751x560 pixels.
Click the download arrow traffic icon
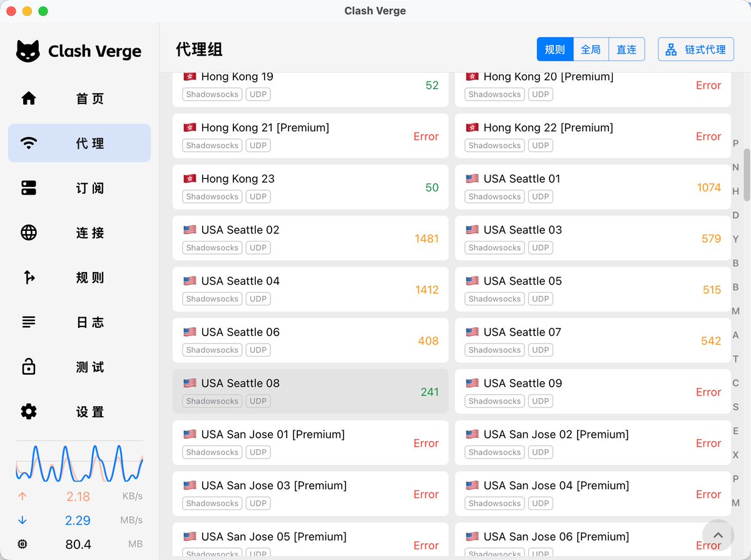tap(23, 520)
